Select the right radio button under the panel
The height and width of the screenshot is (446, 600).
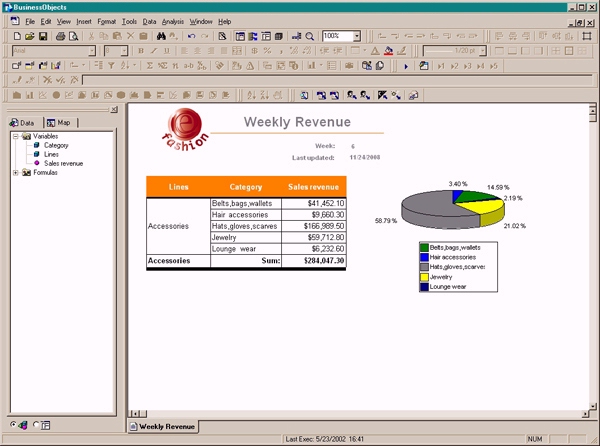(x=38, y=425)
